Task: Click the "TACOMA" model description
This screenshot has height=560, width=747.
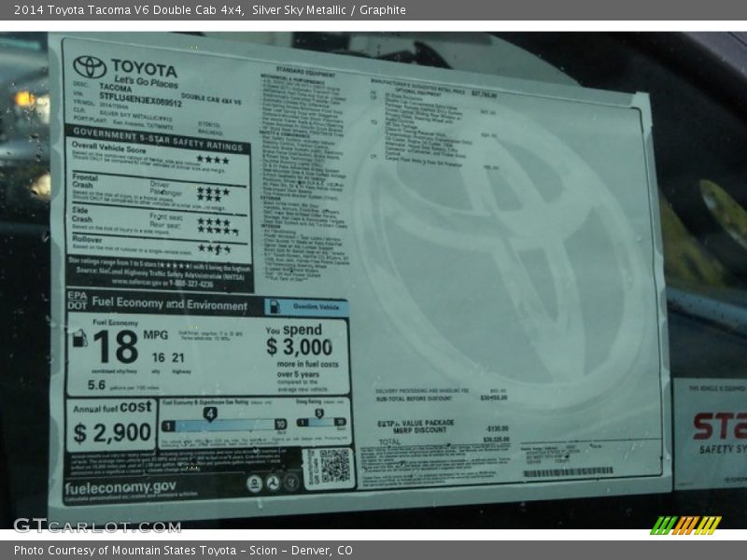Action: [x=116, y=88]
